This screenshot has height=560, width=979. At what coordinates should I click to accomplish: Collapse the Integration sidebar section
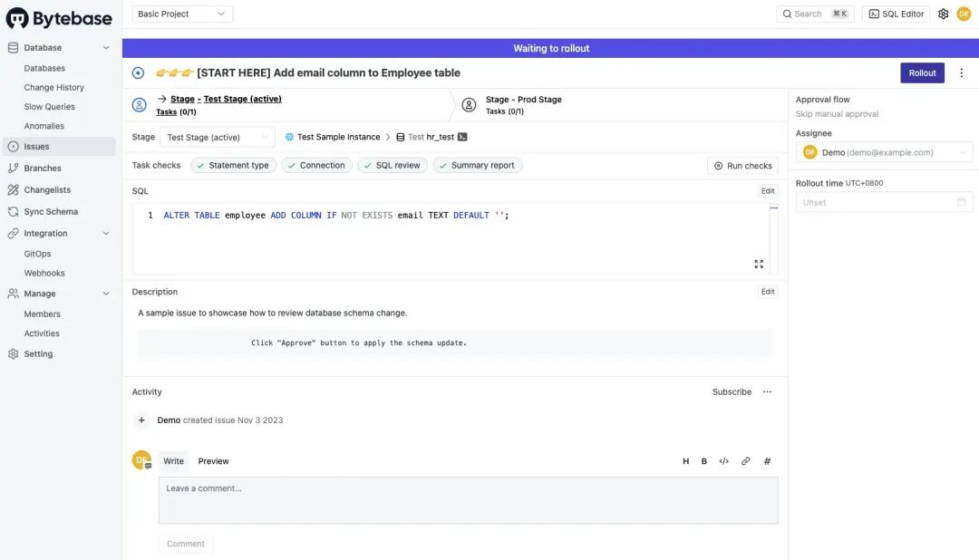[x=106, y=234]
